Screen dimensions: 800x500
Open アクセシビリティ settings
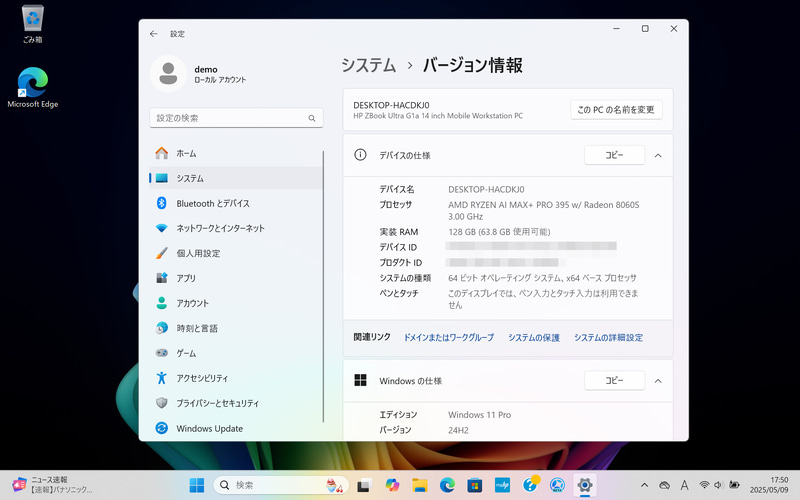click(x=236, y=378)
